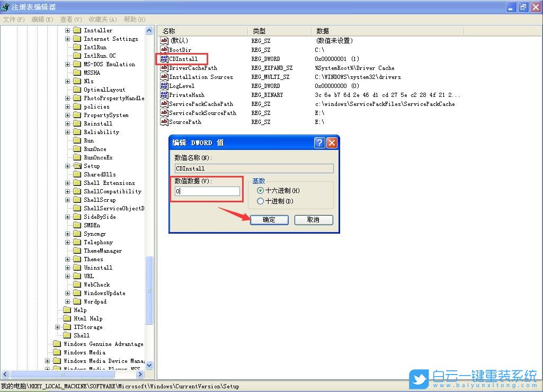Expand the Reliability key
The image size is (543, 392).
tap(68, 132)
